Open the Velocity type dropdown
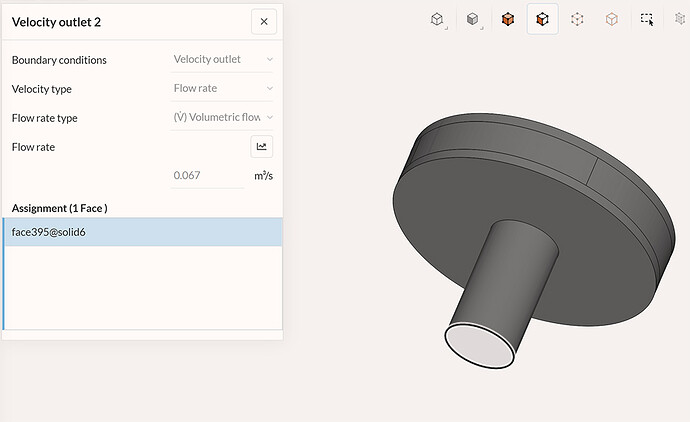Viewport: 690px width, 422px height. click(222, 88)
